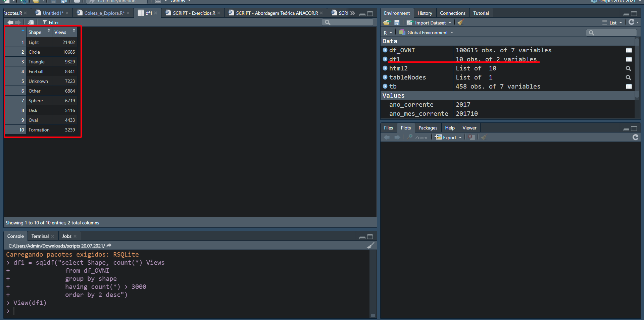Remove current plot with the red X icon
The image size is (644, 320).
pyautogui.click(x=472, y=137)
